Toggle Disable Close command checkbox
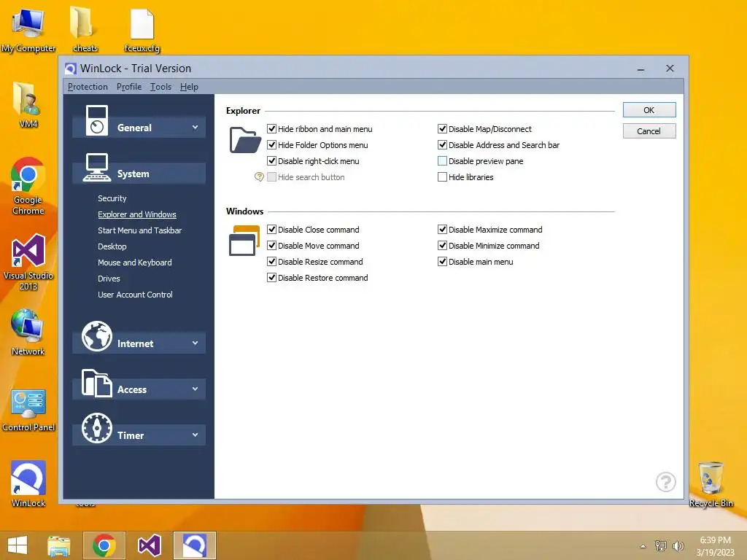The width and height of the screenshot is (747, 560). tap(272, 229)
